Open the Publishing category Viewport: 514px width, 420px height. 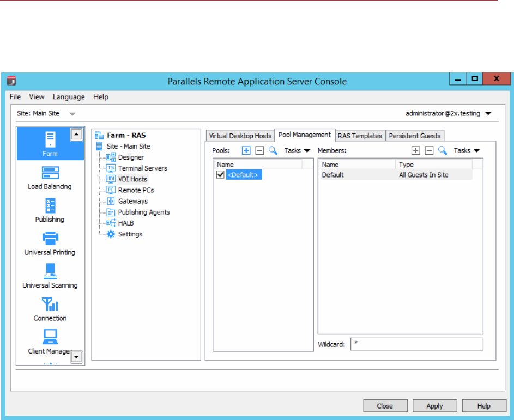[50, 211]
